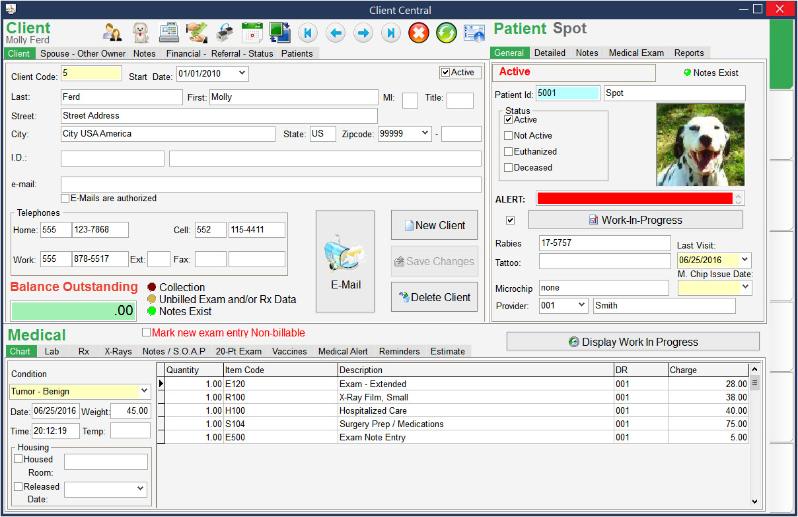Click the New Client button
Image resolution: width=798 pixels, height=517 pixels.
tap(434, 225)
